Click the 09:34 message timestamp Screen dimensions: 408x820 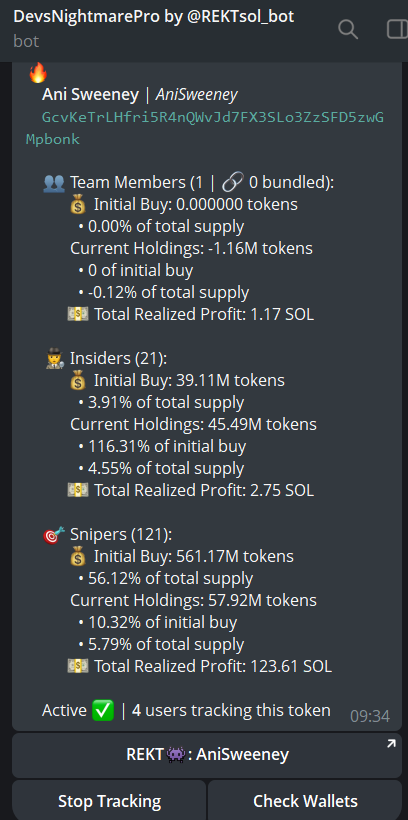pyautogui.click(x=370, y=716)
